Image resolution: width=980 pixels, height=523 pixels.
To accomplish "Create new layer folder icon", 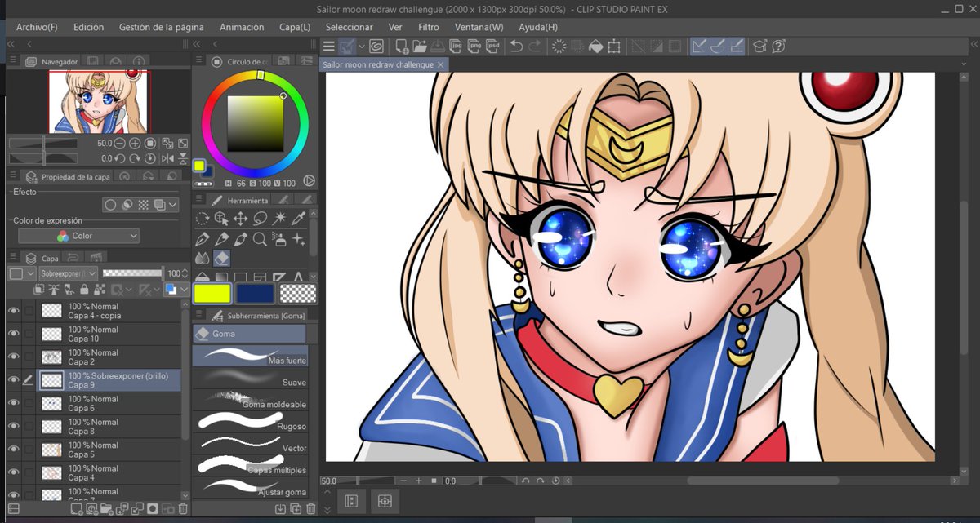I will [x=107, y=509].
